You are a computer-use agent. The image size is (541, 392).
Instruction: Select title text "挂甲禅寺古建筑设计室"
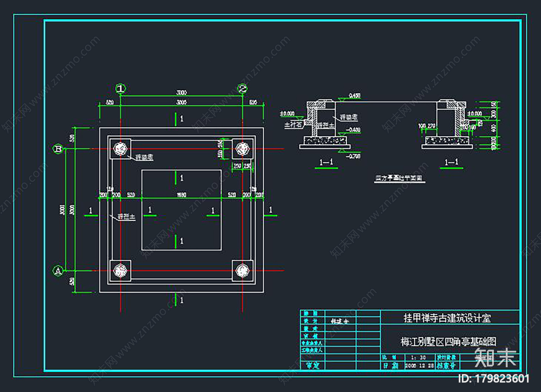(x=447, y=318)
